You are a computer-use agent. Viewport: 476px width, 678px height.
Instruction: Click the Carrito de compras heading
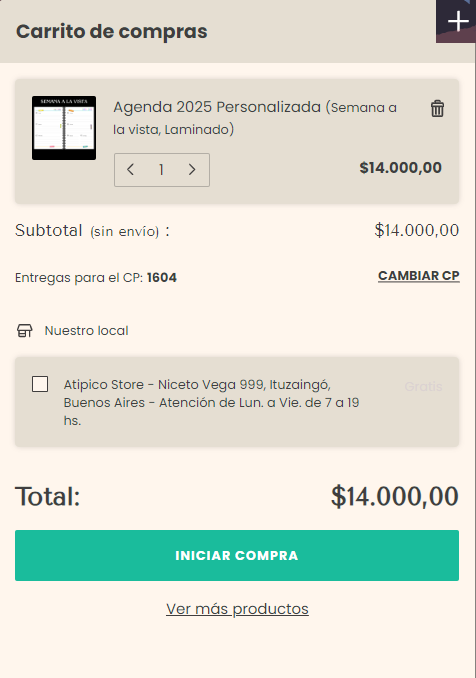click(112, 32)
